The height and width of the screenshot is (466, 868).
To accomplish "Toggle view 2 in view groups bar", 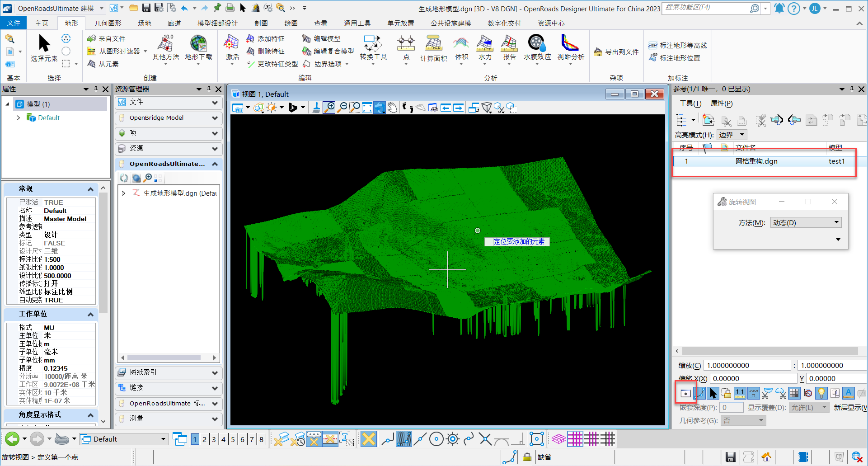I will (x=204, y=439).
